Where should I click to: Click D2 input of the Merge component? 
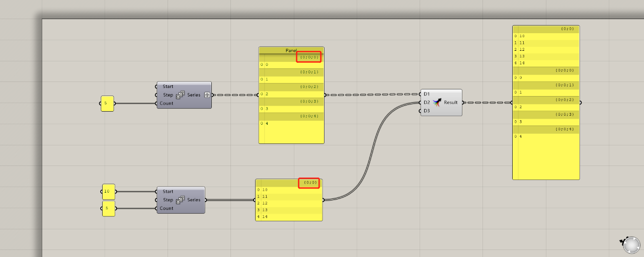[x=427, y=102]
